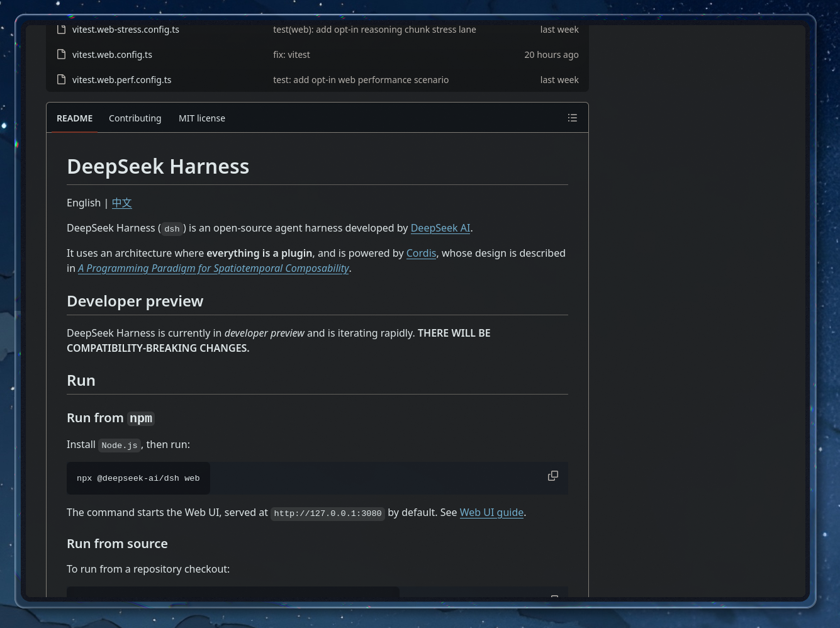The width and height of the screenshot is (840, 628).
Task: Click the Run section heading
Action: [81, 381]
